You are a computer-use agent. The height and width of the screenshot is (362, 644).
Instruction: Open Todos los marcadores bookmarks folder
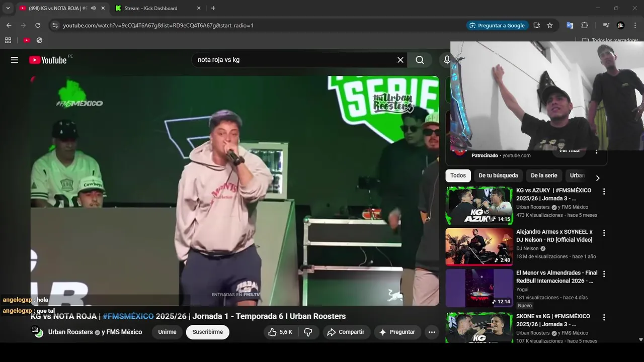610,40
